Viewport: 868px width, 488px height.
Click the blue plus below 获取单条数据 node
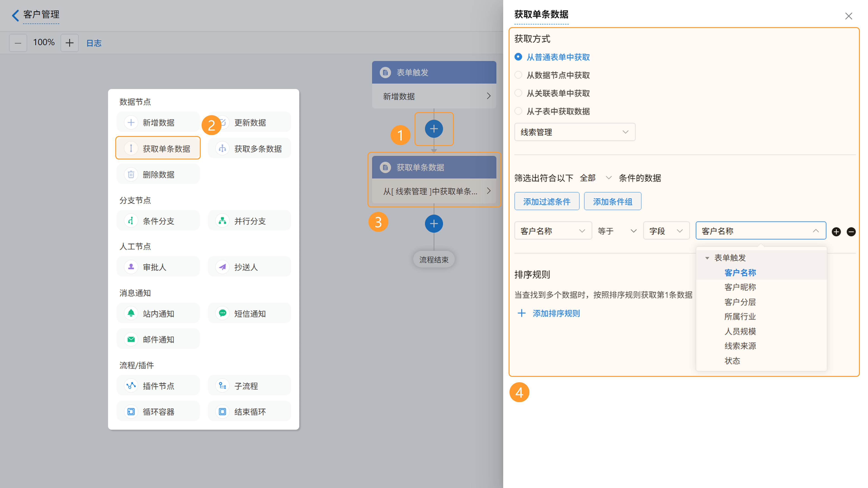point(434,224)
